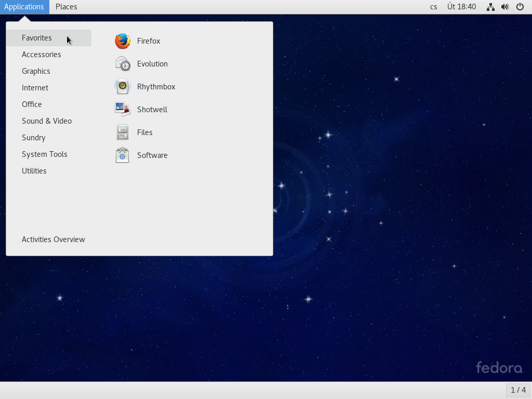
Task: Open the cs keyboard layout selector
Action: (433, 7)
